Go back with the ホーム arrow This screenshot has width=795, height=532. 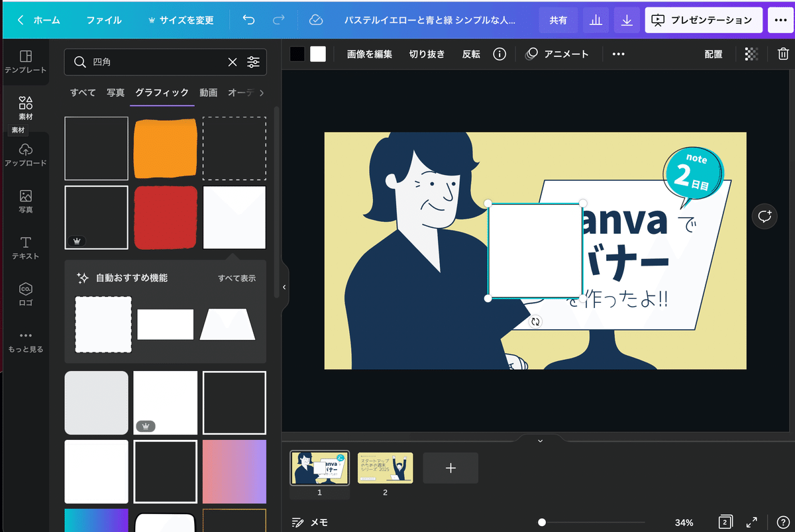[38, 20]
